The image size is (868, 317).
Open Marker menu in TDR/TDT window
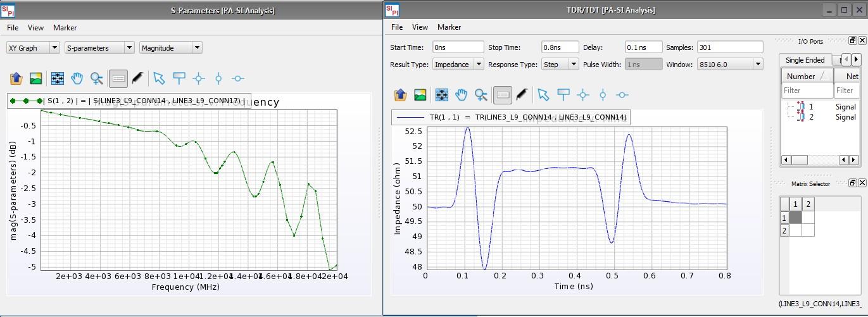449,27
